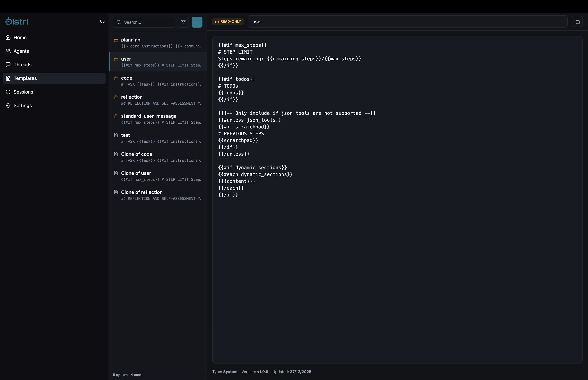Click the Distri logo

point(17,21)
